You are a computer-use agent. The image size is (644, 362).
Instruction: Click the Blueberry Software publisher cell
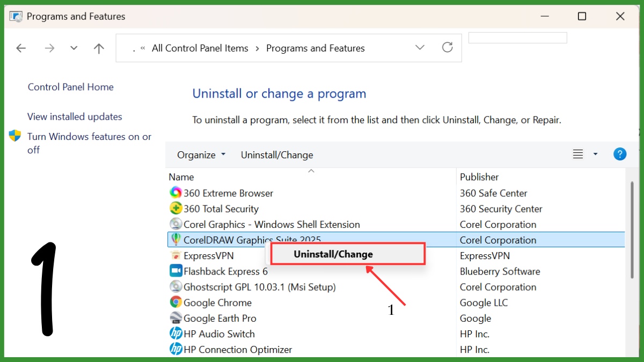[500, 271]
